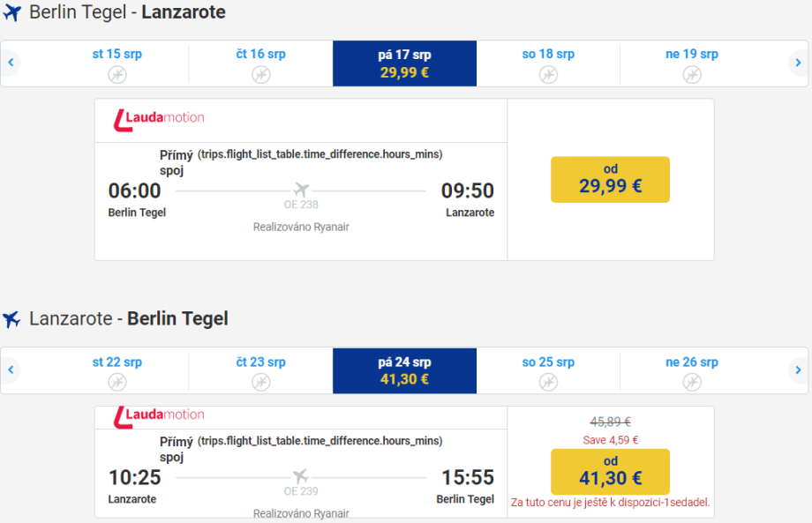This screenshot has width=812, height=523.
Task: Show later outbound dates with the right arrow
Action: (x=798, y=63)
